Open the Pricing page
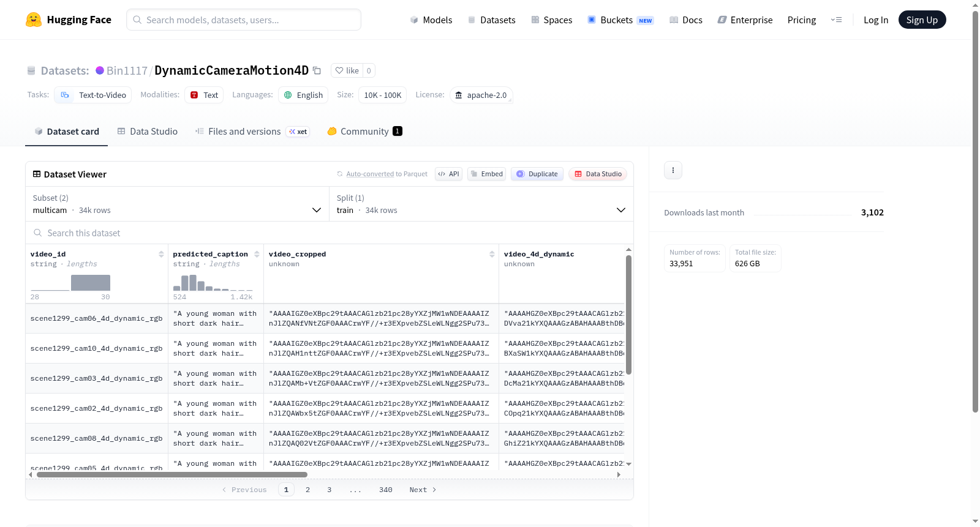 (802, 20)
